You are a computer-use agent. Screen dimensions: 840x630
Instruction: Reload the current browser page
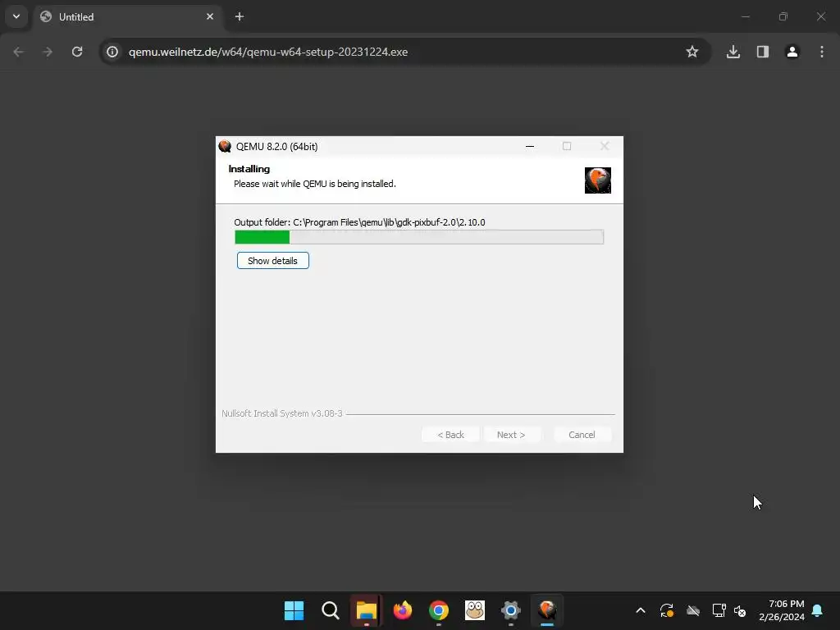pos(77,52)
